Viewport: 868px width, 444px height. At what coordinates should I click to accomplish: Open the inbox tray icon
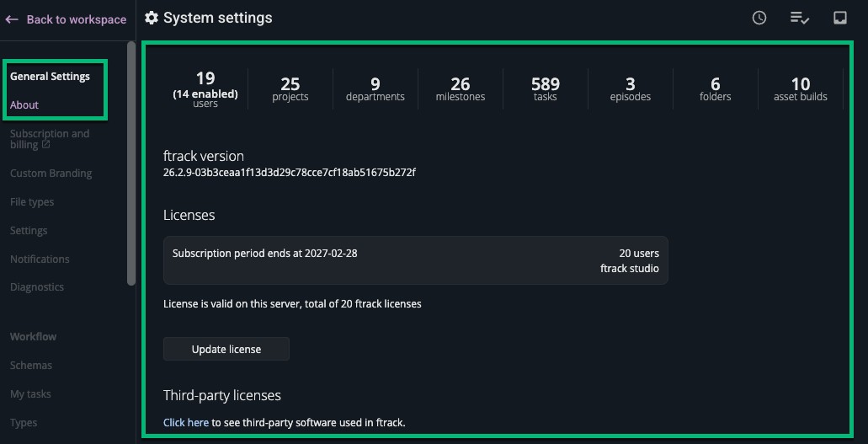click(x=839, y=18)
